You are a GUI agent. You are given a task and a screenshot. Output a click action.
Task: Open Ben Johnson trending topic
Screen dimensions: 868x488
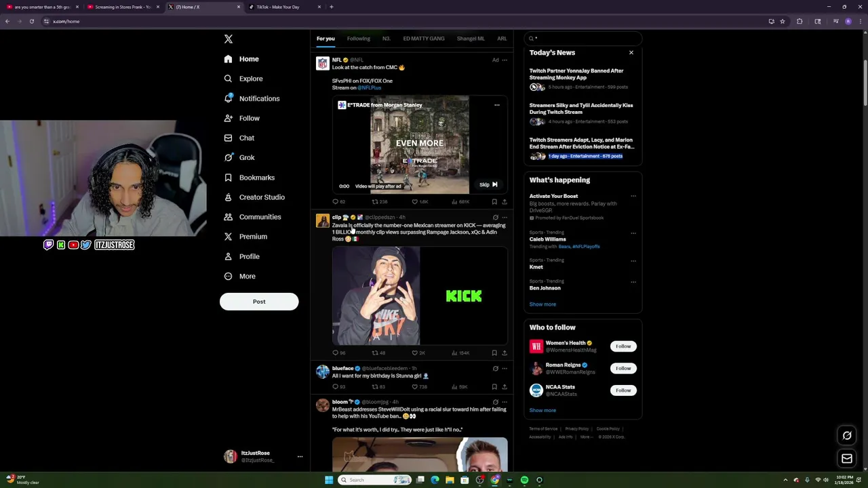click(545, 288)
